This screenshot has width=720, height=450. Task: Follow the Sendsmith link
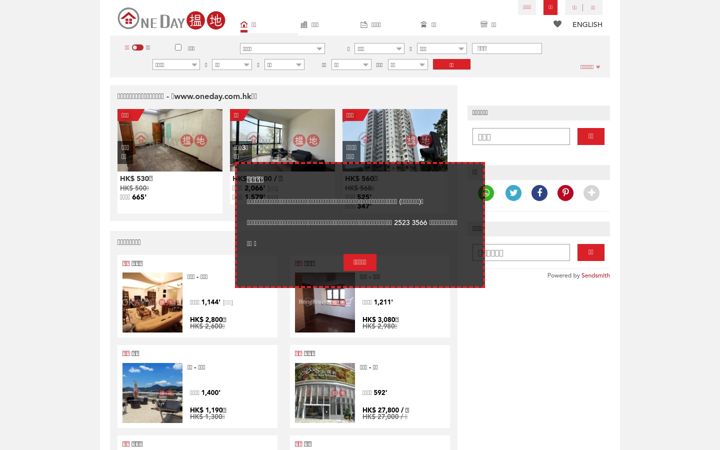(596, 276)
